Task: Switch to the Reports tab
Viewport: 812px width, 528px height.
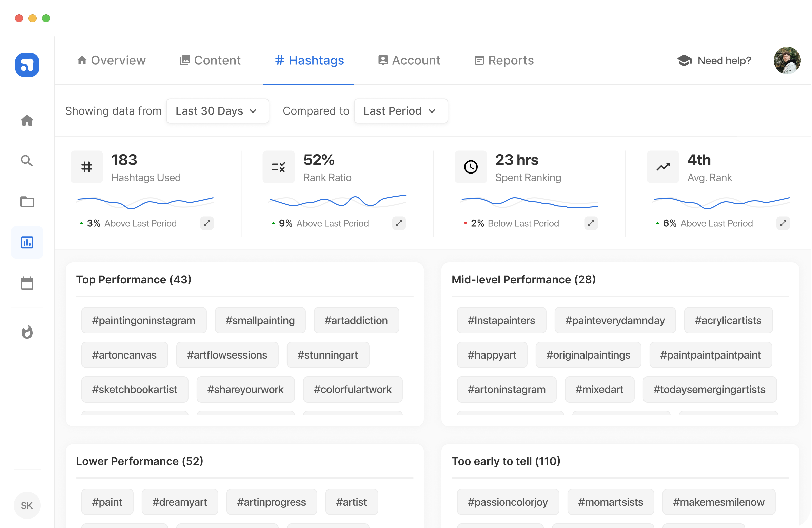Action: (504, 60)
